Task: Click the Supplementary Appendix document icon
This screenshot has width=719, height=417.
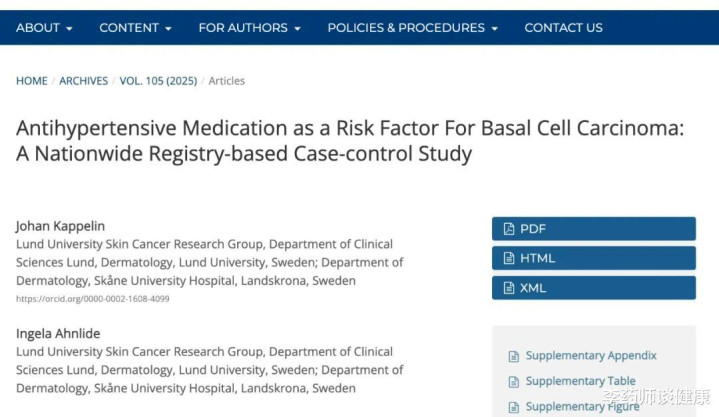Action: tap(514, 356)
